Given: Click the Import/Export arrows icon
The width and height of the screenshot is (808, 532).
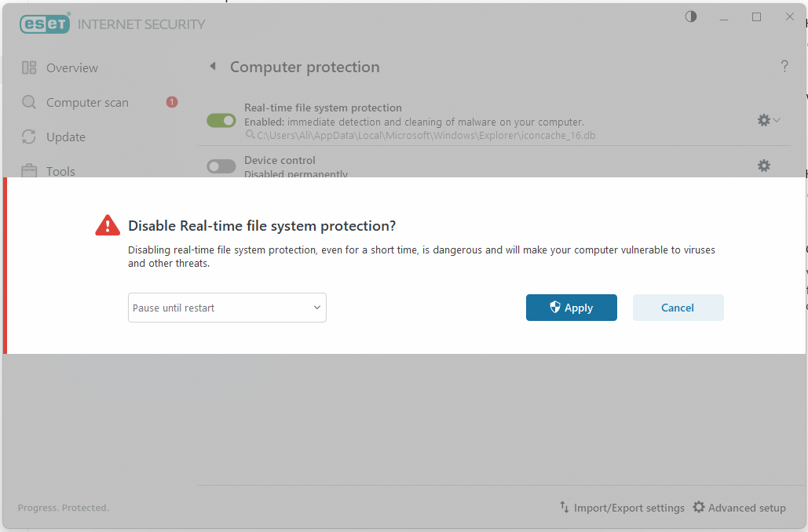Looking at the screenshot, I should click(564, 508).
